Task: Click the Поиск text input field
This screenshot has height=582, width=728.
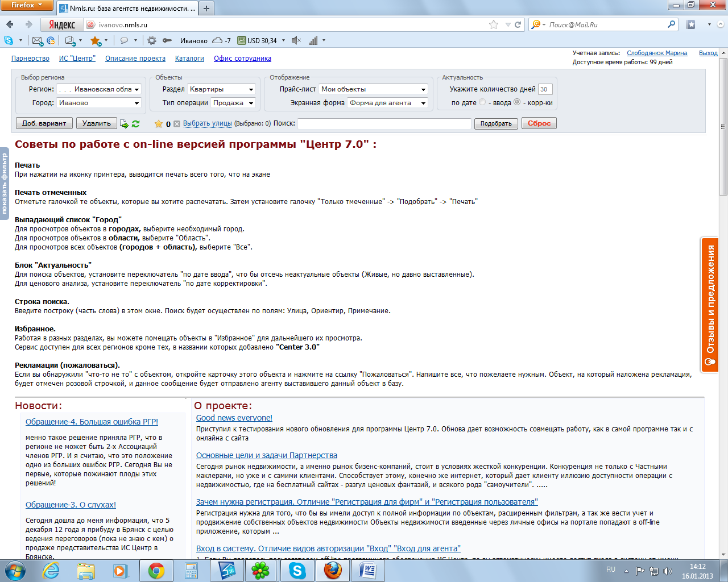Action: click(384, 123)
